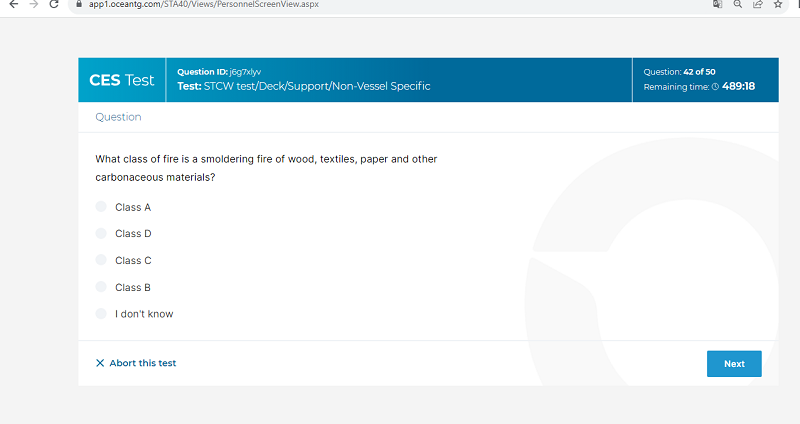
Task: Bookmark this page with the star icon
Action: pos(778,4)
